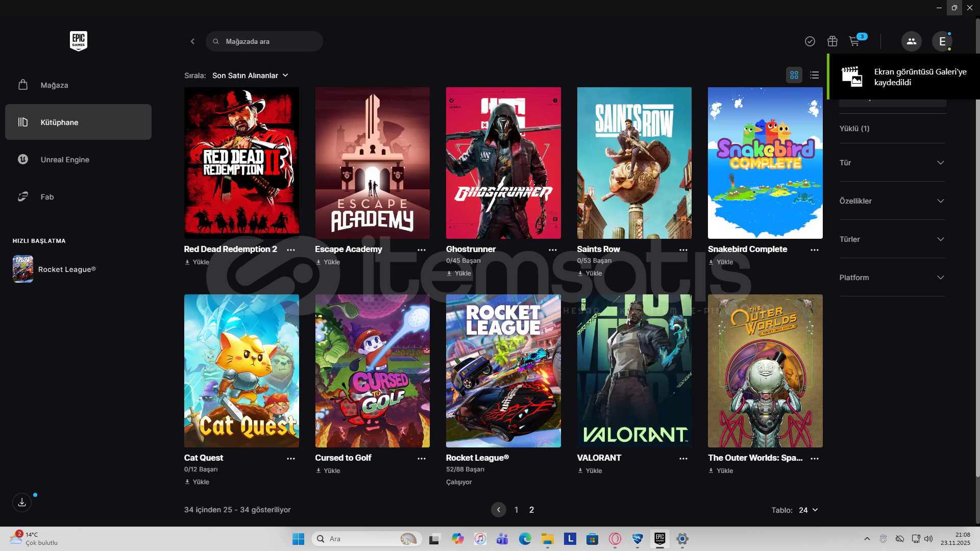The width and height of the screenshot is (980, 551).
Task: Open the VALORANT cover thumbnail
Action: click(x=634, y=371)
